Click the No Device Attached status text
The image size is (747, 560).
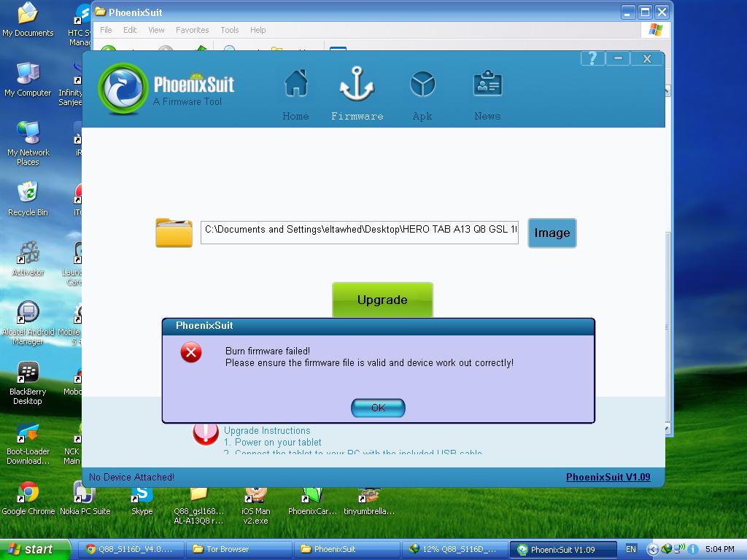pyautogui.click(x=131, y=477)
